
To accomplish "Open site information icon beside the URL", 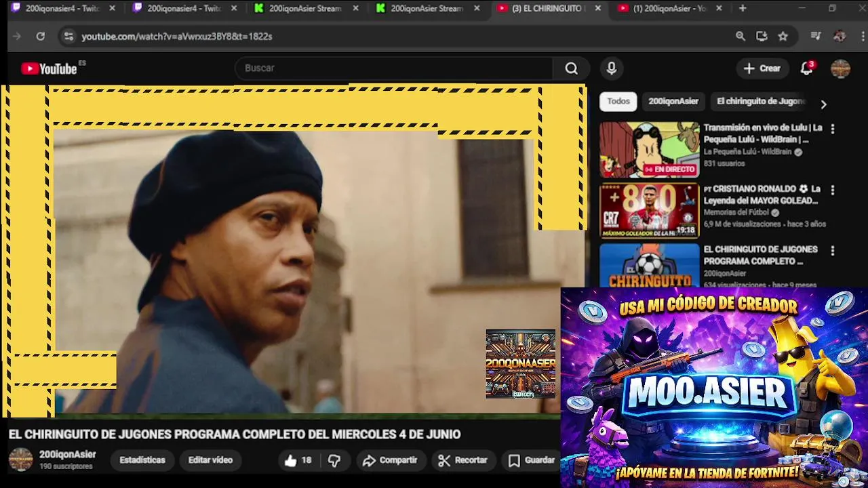I will coord(68,37).
